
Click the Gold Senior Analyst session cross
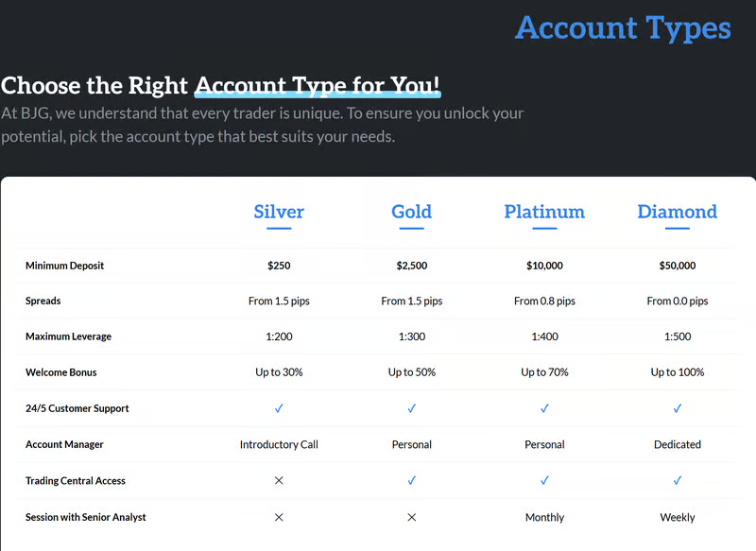(412, 517)
